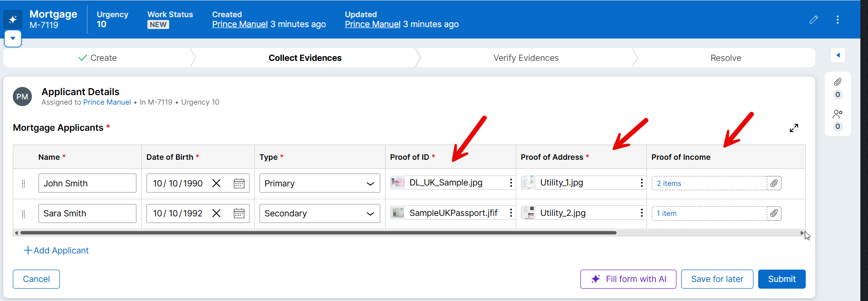The height and width of the screenshot is (301, 868).
Task: Open options menu for DL_UK_Sample.jpg
Action: tap(511, 183)
